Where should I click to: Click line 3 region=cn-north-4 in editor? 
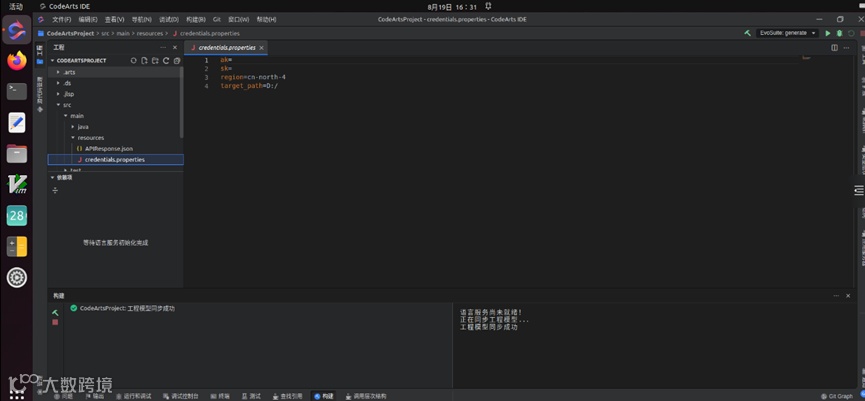tap(253, 77)
